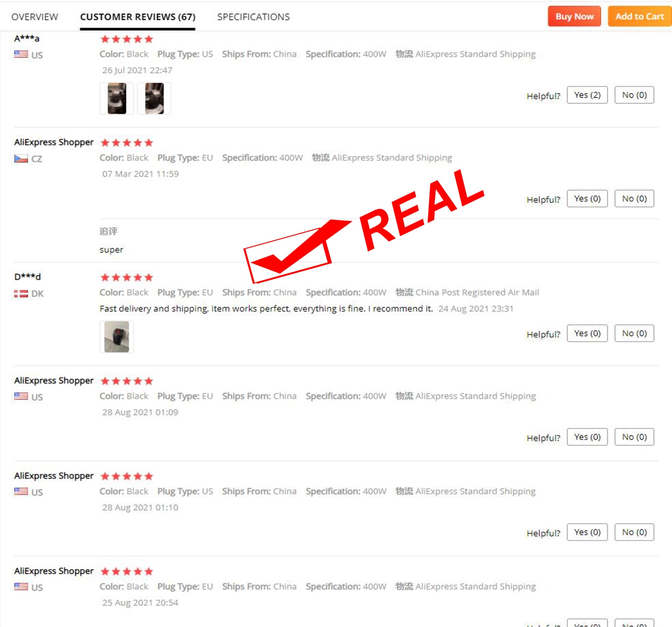672x627 pixels.
Task: Open D***d's review photo thumbnail
Action: 116,336
